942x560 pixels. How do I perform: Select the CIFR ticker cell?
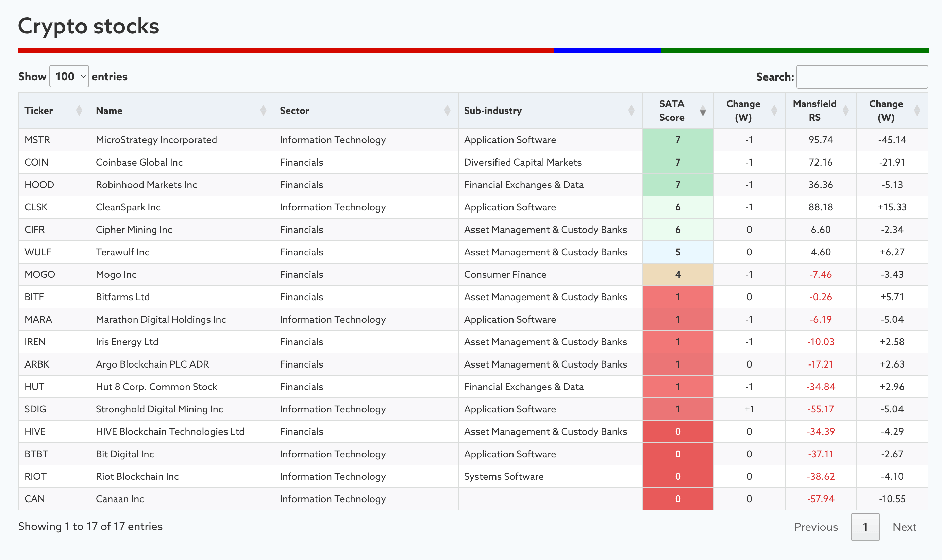54,230
